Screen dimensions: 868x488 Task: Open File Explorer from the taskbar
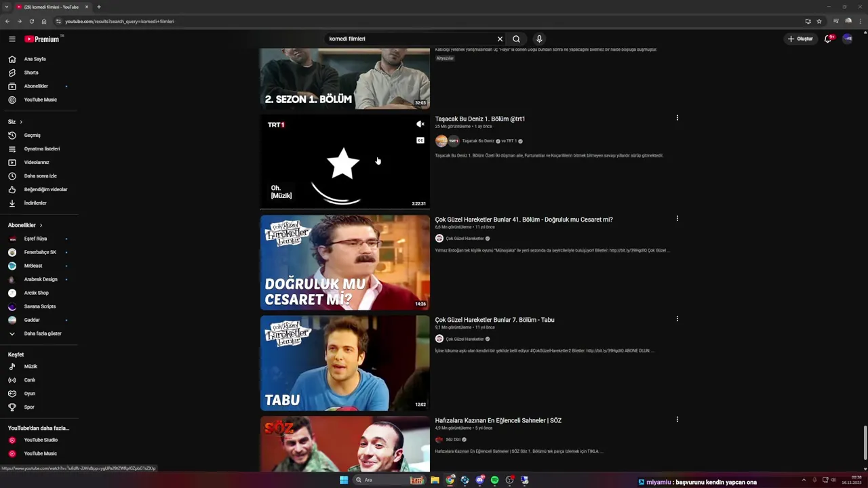tap(435, 480)
